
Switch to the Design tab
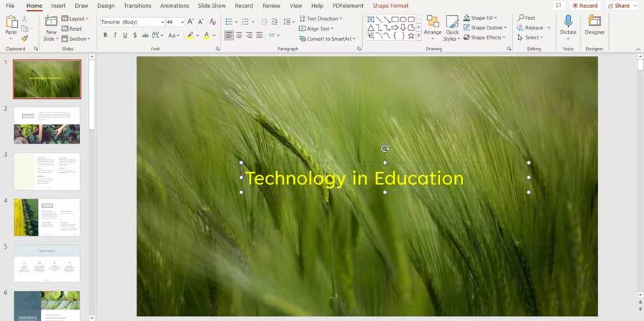[x=106, y=6]
